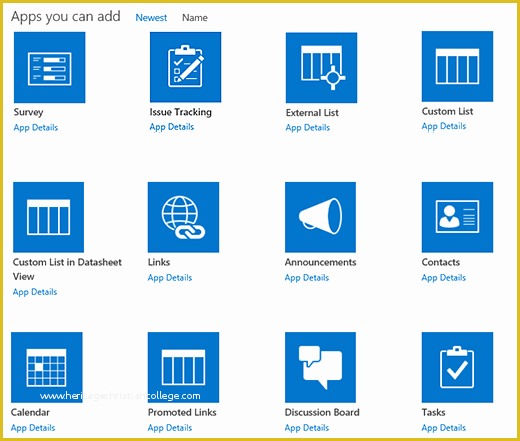The height and width of the screenshot is (441, 520).
Task: Select the Links globe icon
Action: (x=183, y=217)
